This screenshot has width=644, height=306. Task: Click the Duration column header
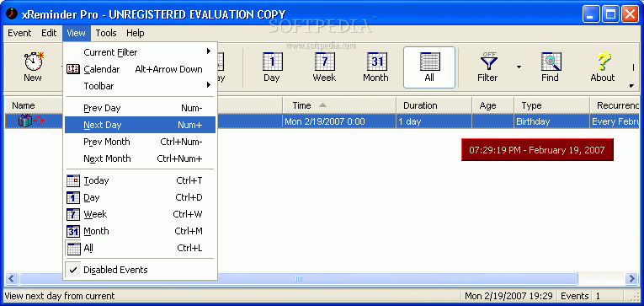tap(434, 105)
